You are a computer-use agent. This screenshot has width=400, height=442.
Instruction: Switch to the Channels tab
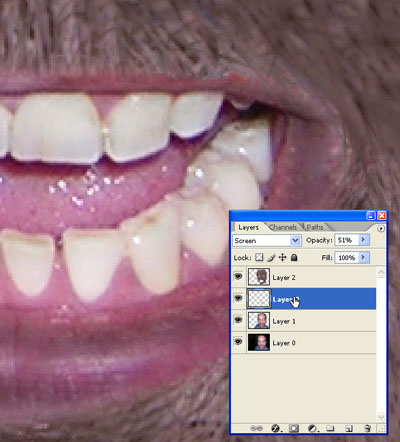click(x=283, y=227)
